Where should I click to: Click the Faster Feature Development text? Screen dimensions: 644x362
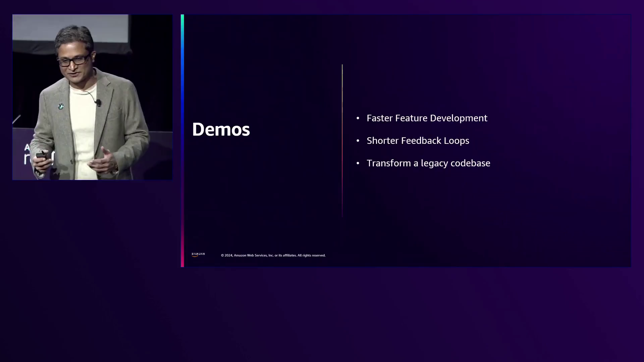coord(427,118)
